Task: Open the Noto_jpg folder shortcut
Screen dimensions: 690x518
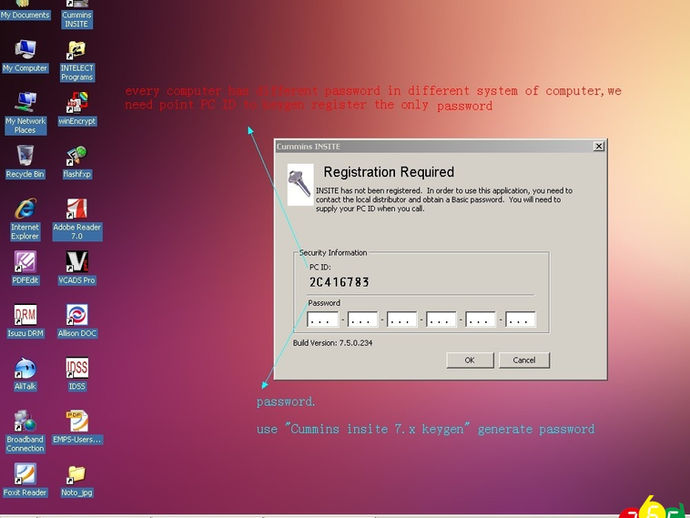Action: 77,481
